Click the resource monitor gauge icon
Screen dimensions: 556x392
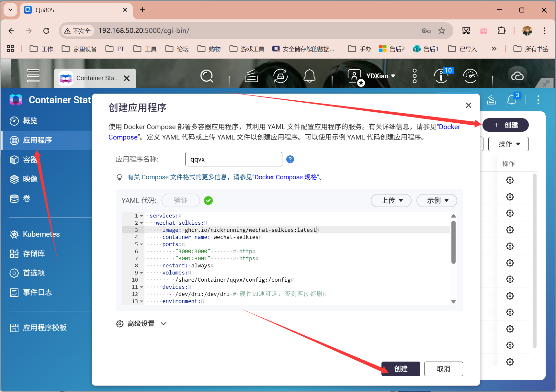point(470,76)
